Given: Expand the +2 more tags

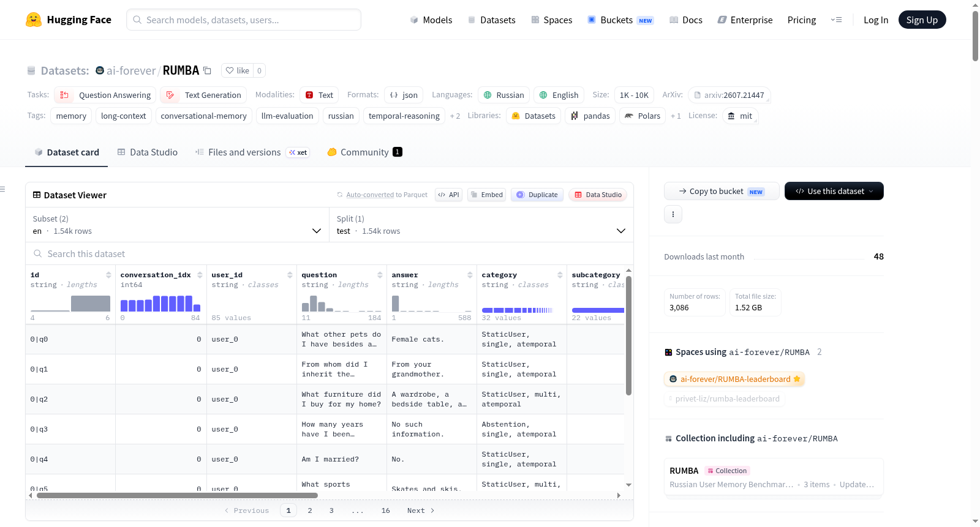Looking at the screenshot, I should click(x=455, y=116).
